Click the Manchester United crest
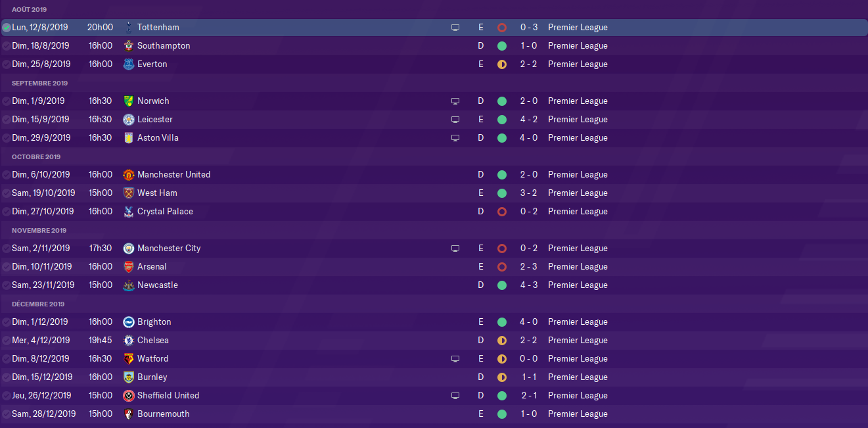Screen dimensions: 868x428 128,175
